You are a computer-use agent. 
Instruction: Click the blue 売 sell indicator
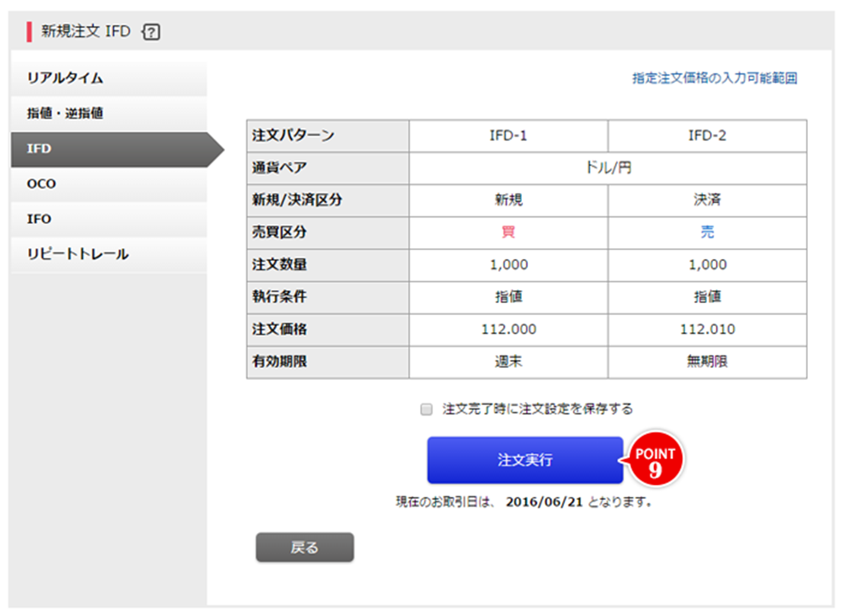pos(707,232)
